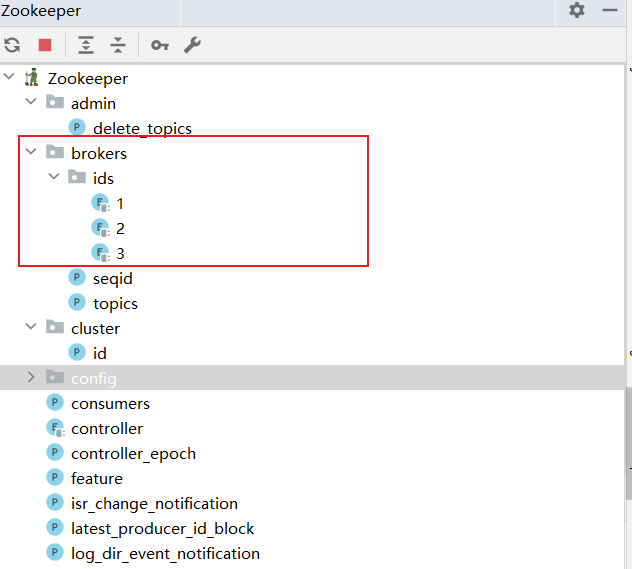
Task: Select the Zookeeper panel title tab
Action: [x=41, y=10]
